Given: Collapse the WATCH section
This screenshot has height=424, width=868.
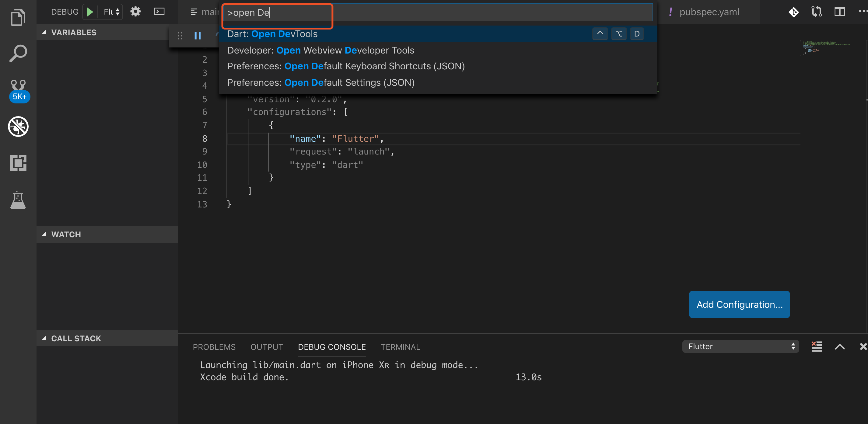Looking at the screenshot, I should [x=66, y=234].
